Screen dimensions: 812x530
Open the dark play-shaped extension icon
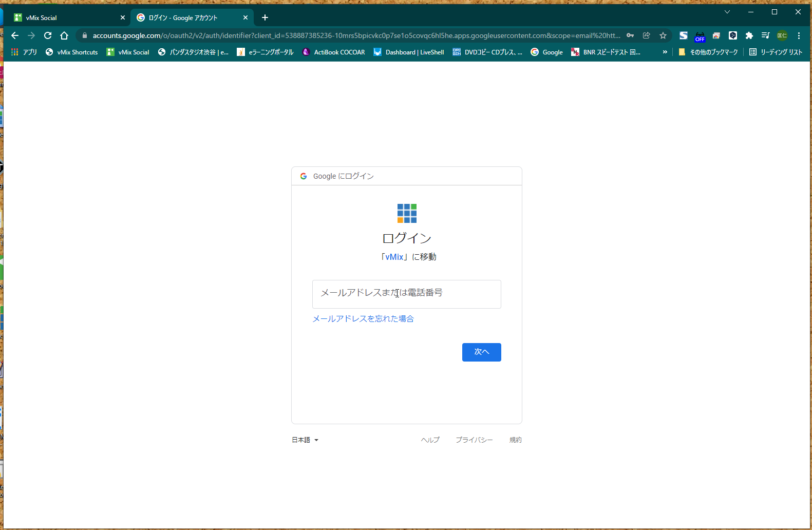(x=733, y=35)
